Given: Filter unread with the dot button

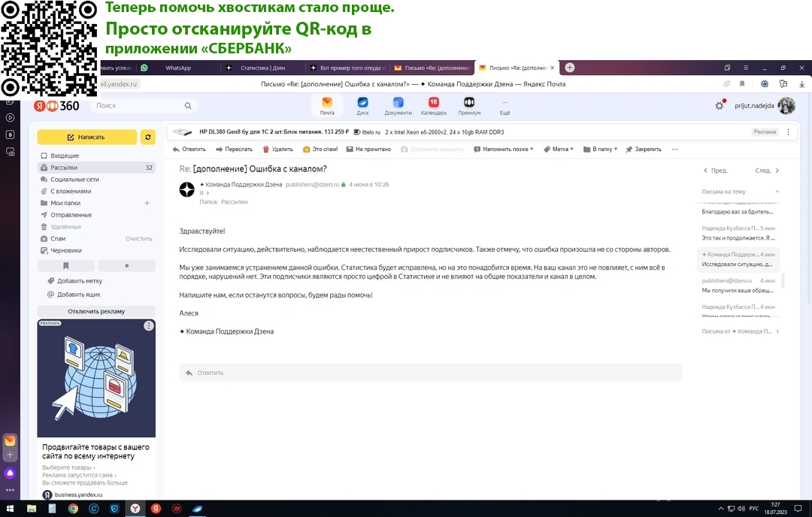Looking at the screenshot, I should 127,265.
